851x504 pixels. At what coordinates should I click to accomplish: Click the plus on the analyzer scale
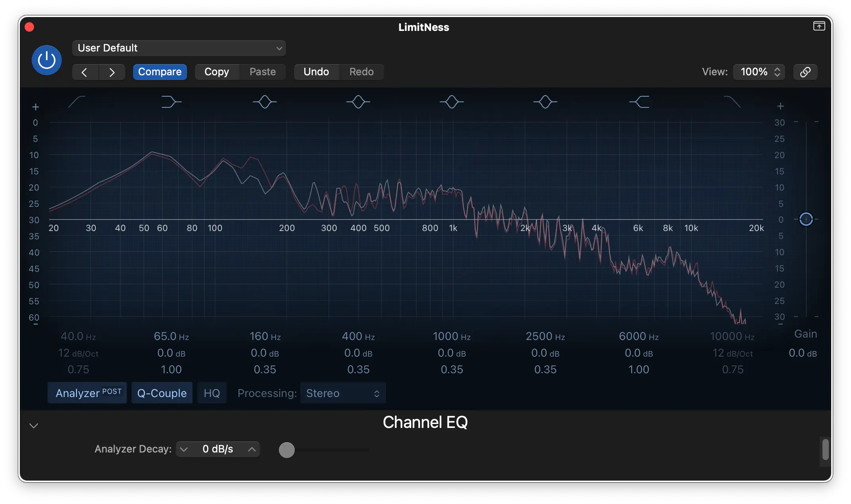pyautogui.click(x=36, y=107)
